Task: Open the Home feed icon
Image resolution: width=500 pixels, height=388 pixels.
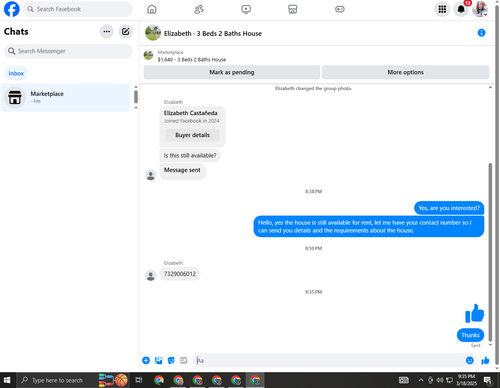Action: (x=152, y=9)
